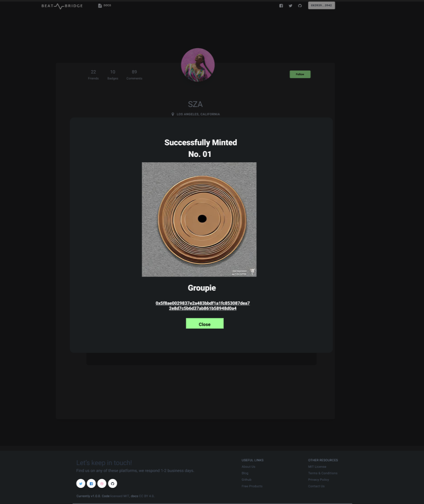Viewport: 424px width, 504px height.
Task: View the 89 Comments count
Action: (x=134, y=74)
